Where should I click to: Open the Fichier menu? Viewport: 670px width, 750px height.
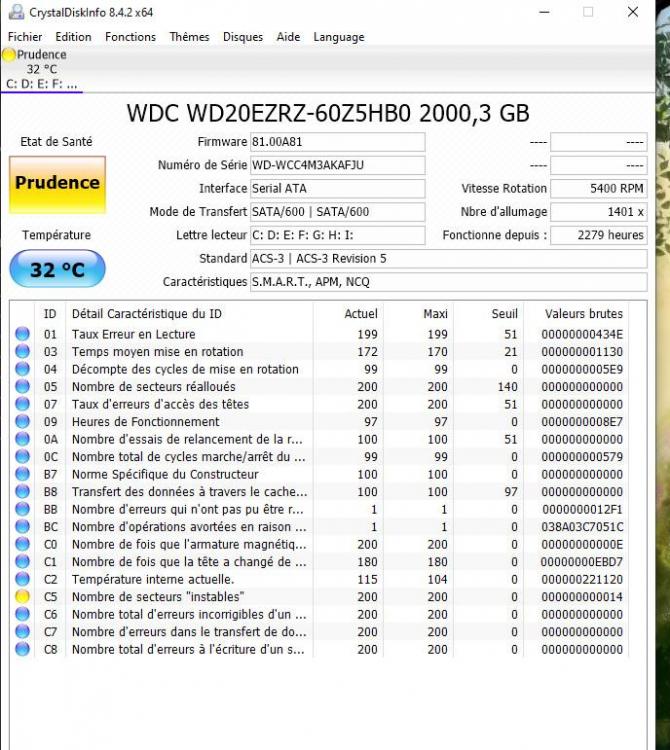point(25,37)
